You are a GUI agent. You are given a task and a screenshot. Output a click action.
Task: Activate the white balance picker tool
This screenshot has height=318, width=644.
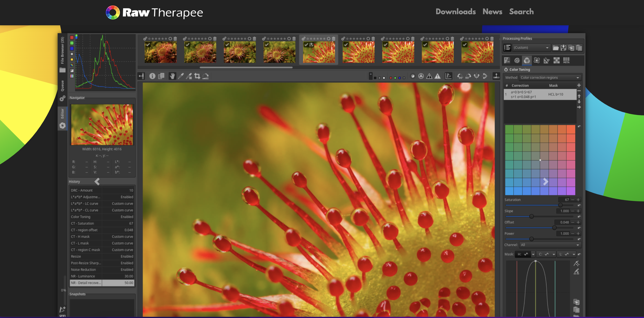181,76
